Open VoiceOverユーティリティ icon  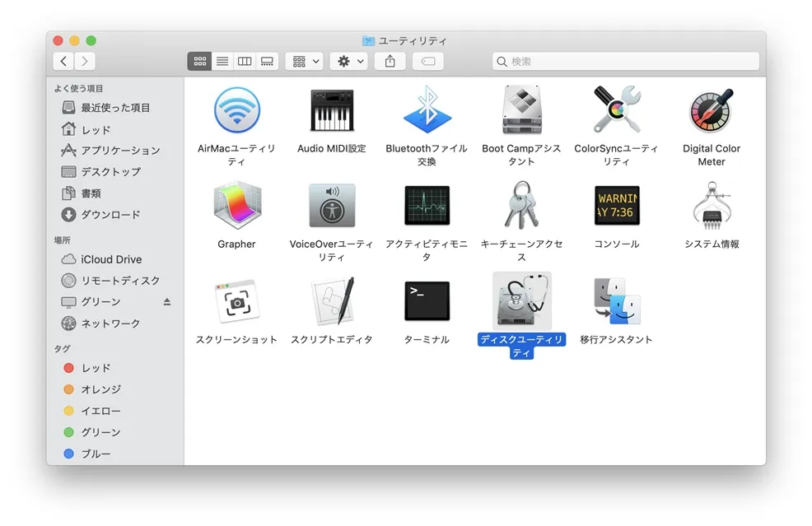332,206
